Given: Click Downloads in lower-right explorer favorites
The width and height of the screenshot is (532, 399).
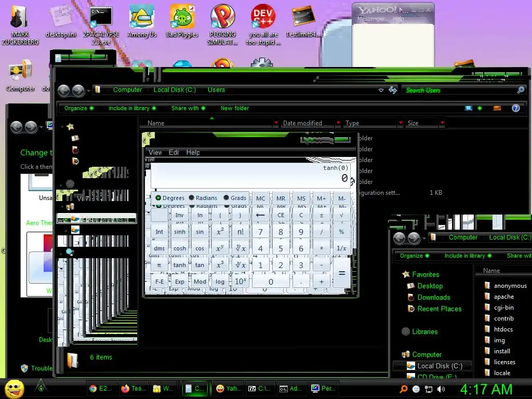Looking at the screenshot, I should click(x=434, y=298).
